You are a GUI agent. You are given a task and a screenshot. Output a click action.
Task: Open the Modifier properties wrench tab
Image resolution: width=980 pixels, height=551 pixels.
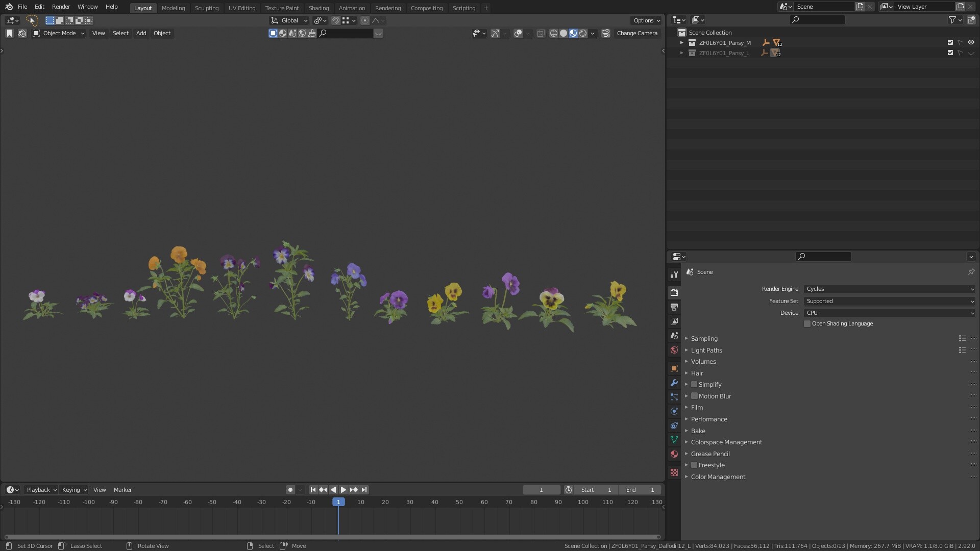[674, 383]
